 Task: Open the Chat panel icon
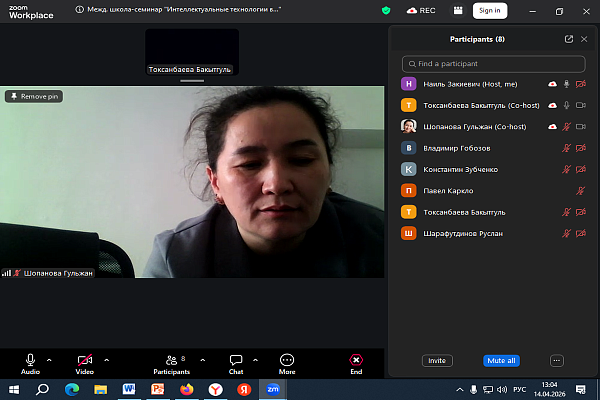point(236,360)
